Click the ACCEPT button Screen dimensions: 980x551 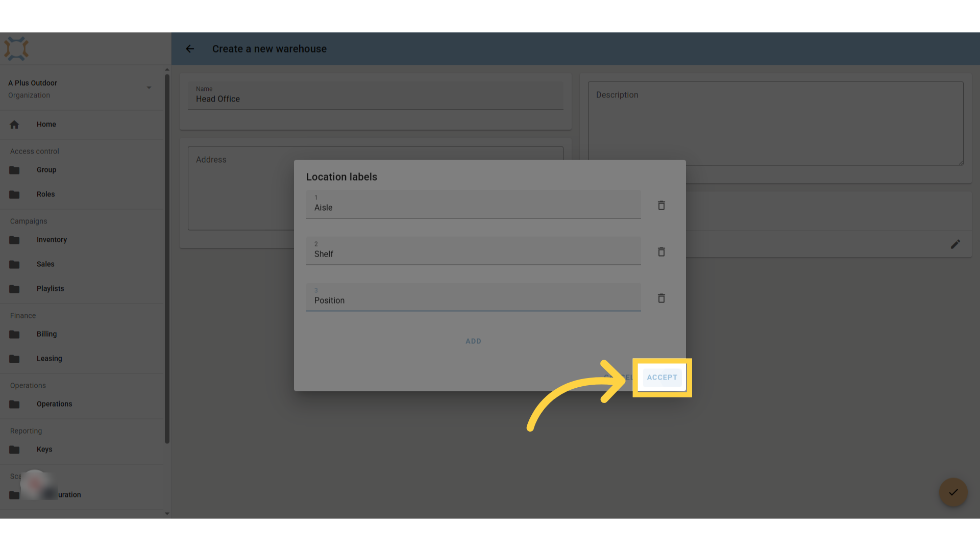tap(662, 378)
